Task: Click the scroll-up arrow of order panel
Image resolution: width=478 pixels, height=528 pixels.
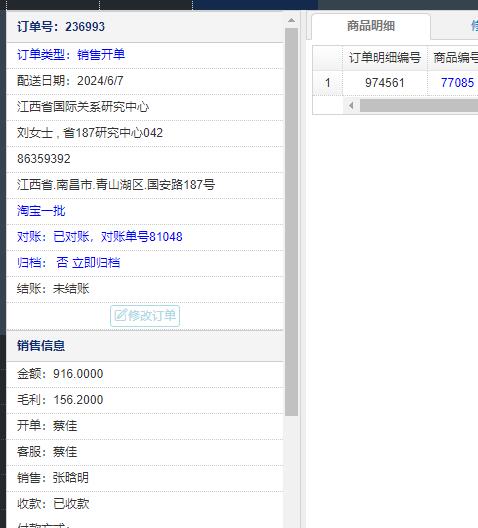Action: click(x=292, y=21)
